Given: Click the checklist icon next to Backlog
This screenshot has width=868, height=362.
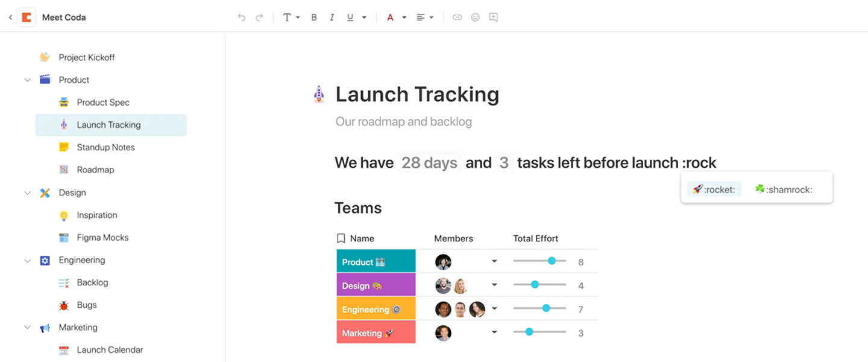Looking at the screenshot, I should (x=64, y=282).
